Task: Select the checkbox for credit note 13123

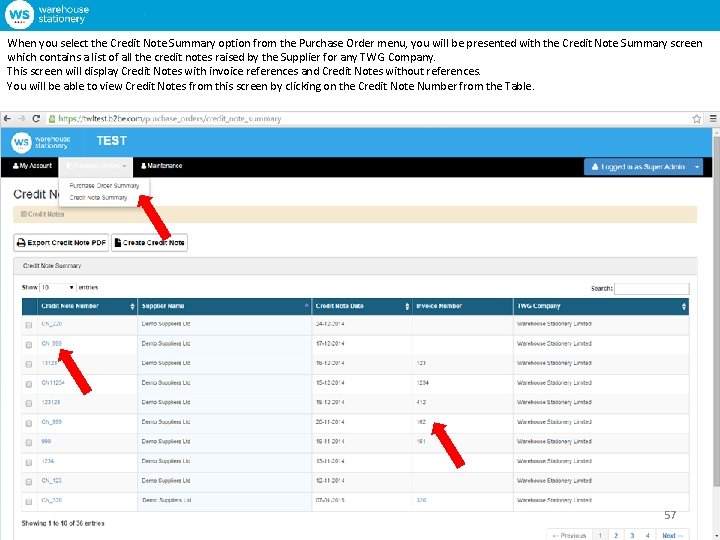Action: [x=29, y=364]
